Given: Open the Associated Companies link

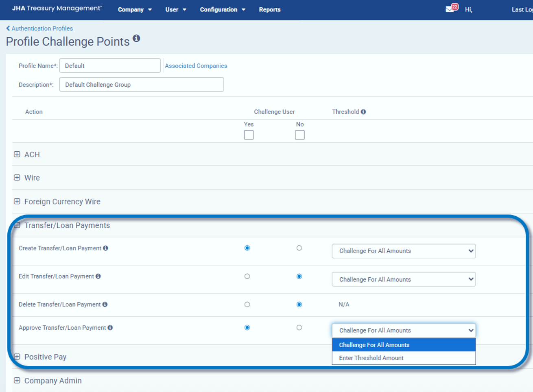Looking at the screenshot, I should pyautogui.click(x=196, y=66).
